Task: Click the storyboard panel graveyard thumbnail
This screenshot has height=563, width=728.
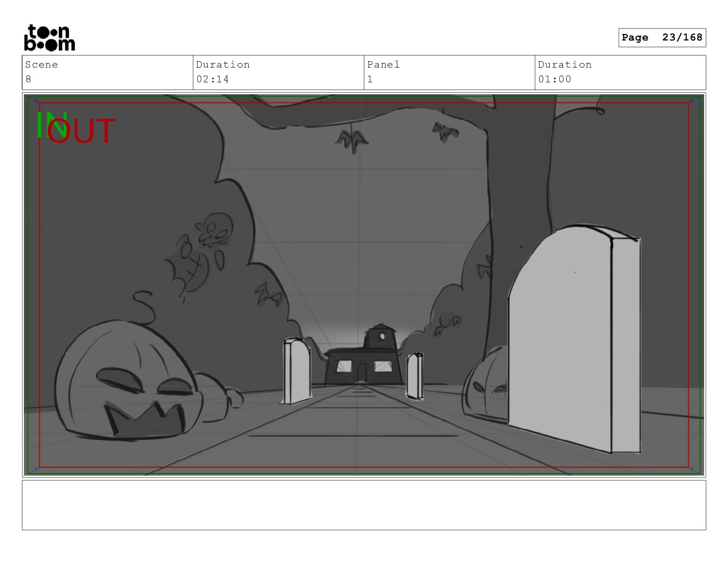Action: pos(364,285)
